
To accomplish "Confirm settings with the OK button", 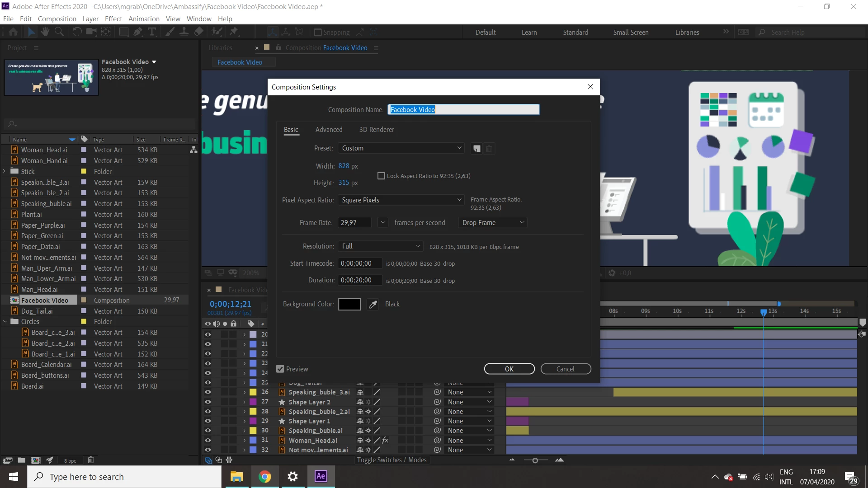I will pos(509,369).
